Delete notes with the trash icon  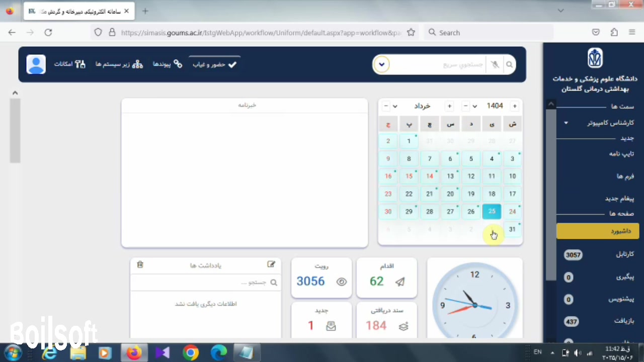(140, 264)
